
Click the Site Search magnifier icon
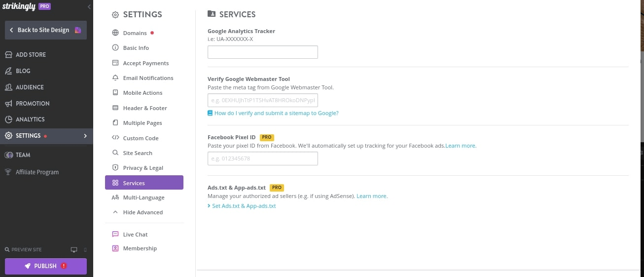click(115, 153)
